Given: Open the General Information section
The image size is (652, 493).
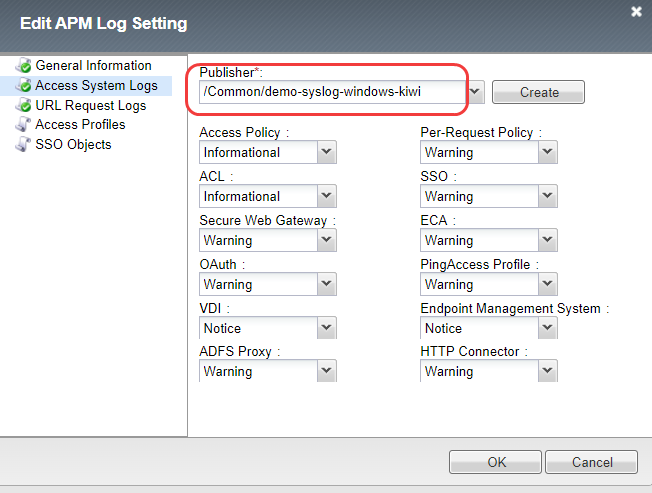Looking at the screenshot, I should pos(93,66).
